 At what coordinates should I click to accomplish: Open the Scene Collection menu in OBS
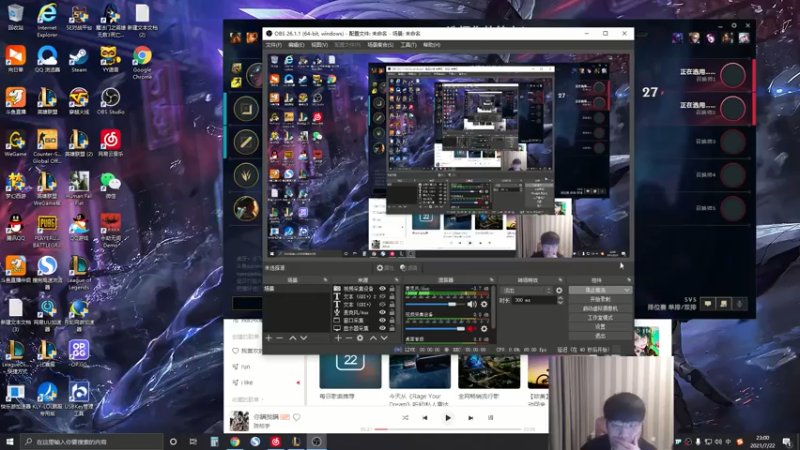pos(380,45)
